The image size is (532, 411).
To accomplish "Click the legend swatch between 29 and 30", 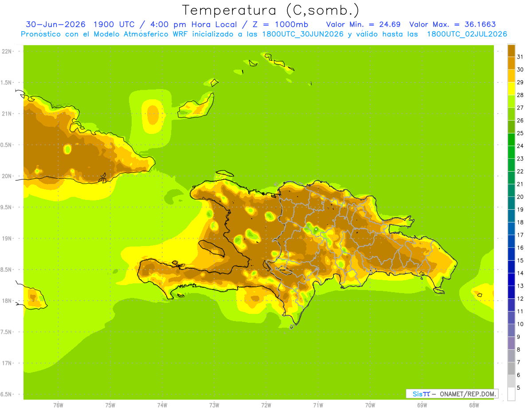I will click(511, 76).
